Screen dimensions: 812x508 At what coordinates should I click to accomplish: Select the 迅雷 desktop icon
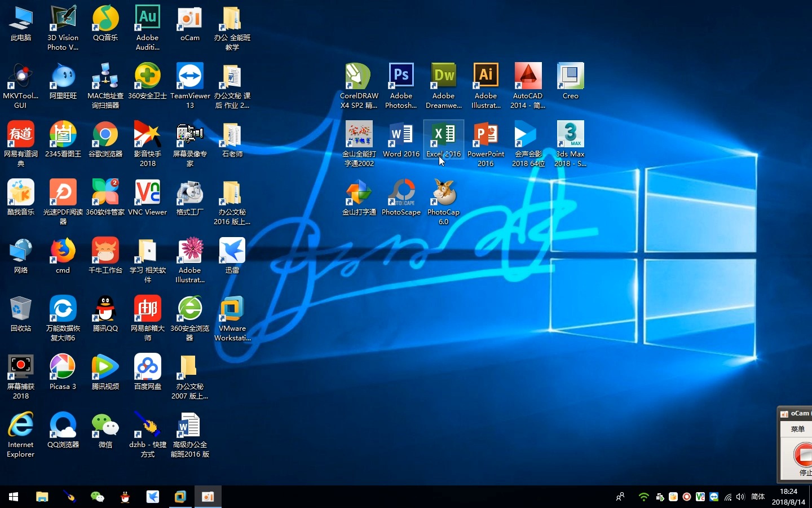click(x=232, y=256)
